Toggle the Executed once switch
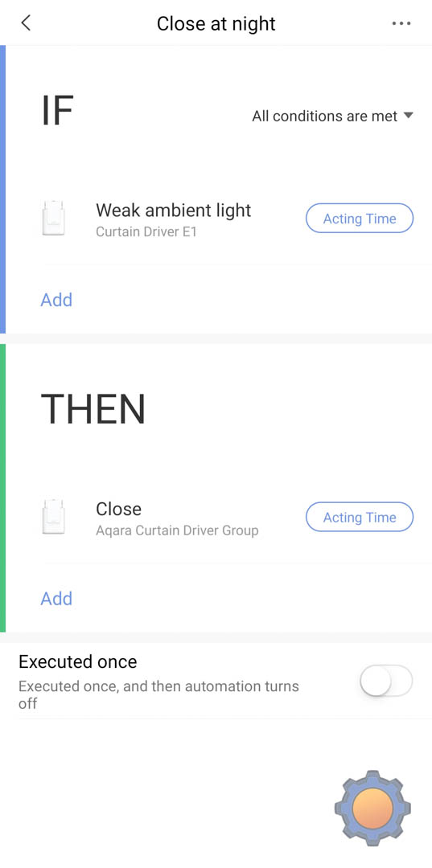Image resolution: width=432 pixels, height=868 pixels. (386, 681)
